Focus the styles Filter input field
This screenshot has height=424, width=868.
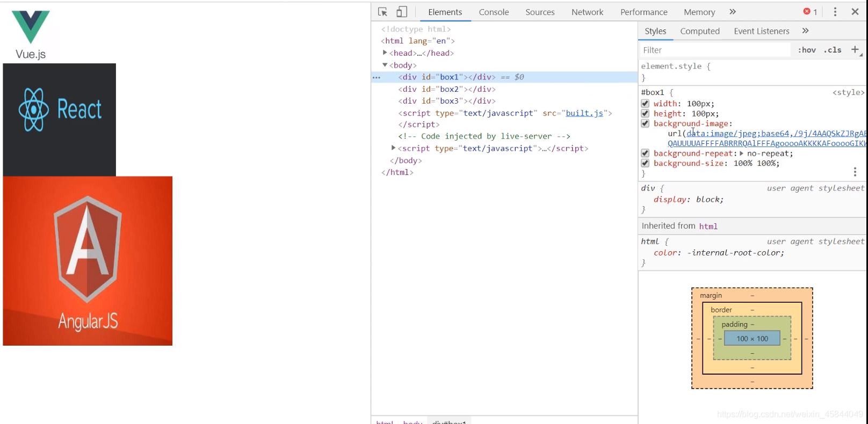(x=715, y=50)
